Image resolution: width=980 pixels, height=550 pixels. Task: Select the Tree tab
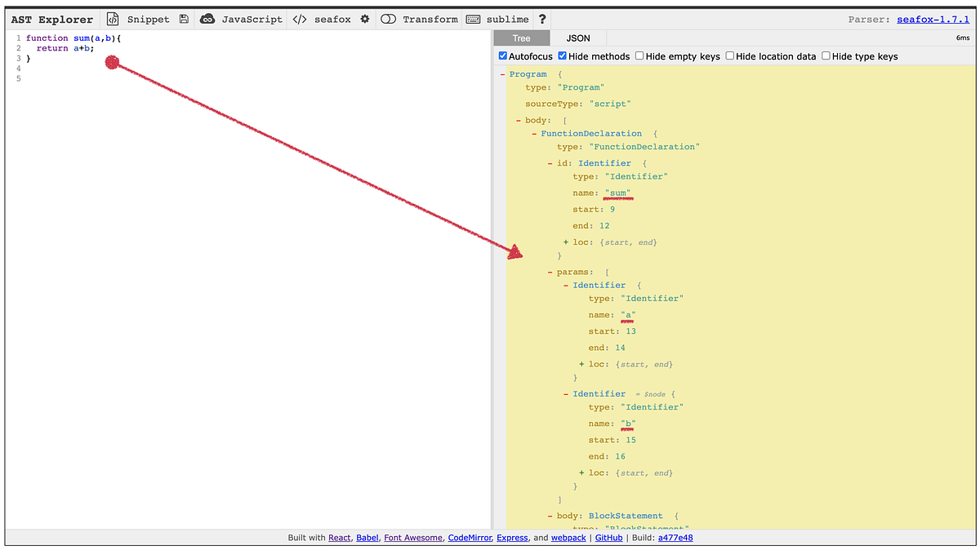pyautogui.click(x=521, y=38)
